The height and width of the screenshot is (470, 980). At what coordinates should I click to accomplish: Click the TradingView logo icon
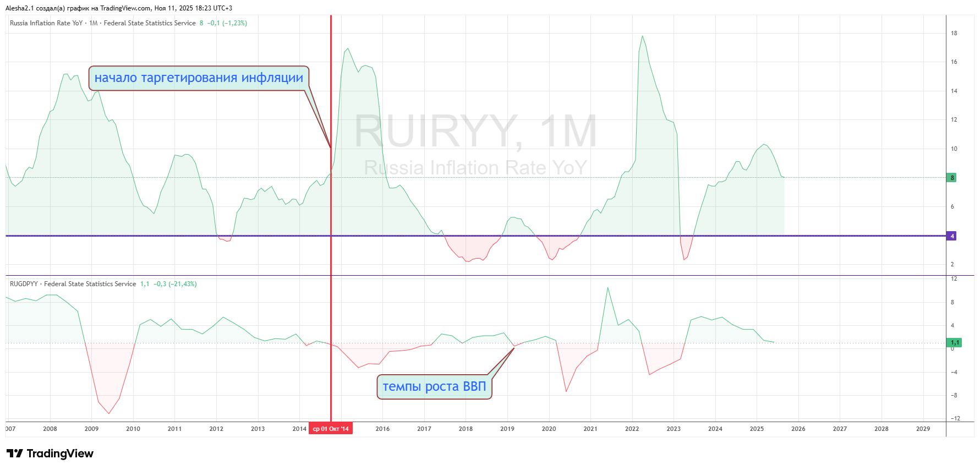[15, 453]
